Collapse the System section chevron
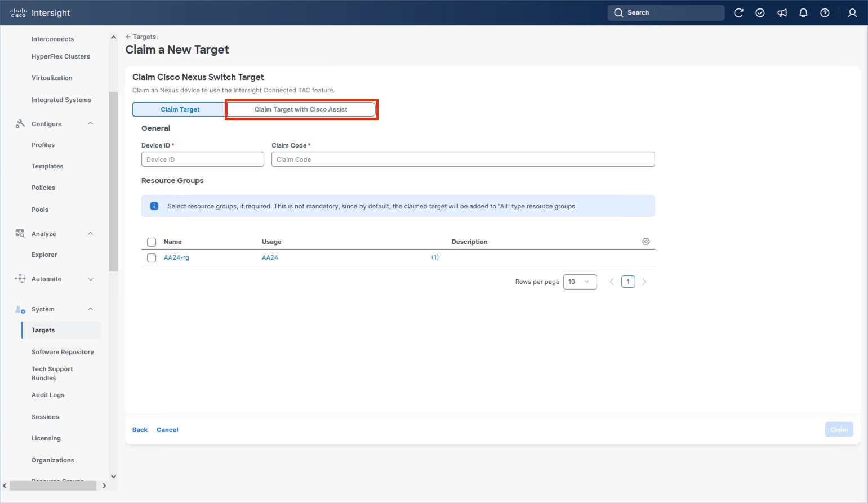Image resolution: width=868 pixels, height=503 pixels. click(x=91, y=309)
